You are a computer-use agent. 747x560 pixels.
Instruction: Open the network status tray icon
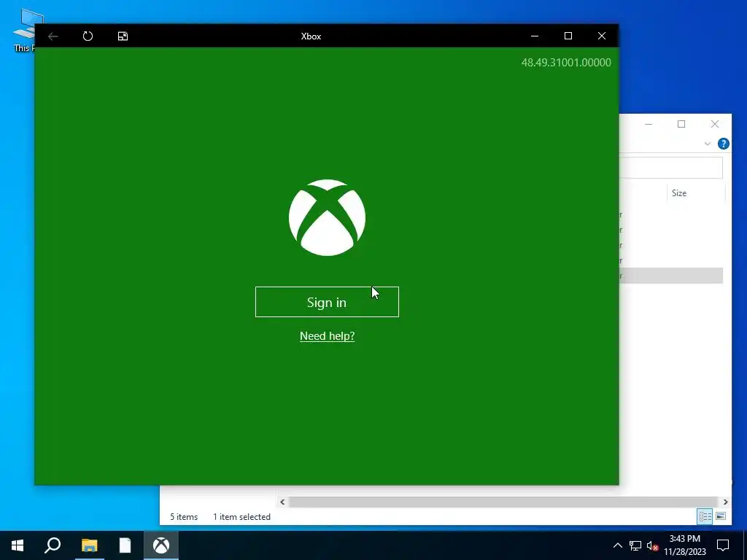click(635, 545)
